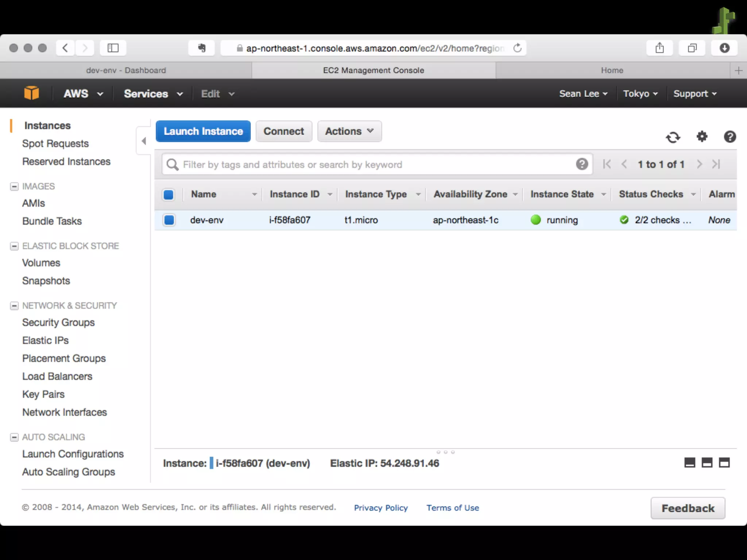747x560 pixels.
Task: Click the help question mark icon
Action: [x=729, y=137]
